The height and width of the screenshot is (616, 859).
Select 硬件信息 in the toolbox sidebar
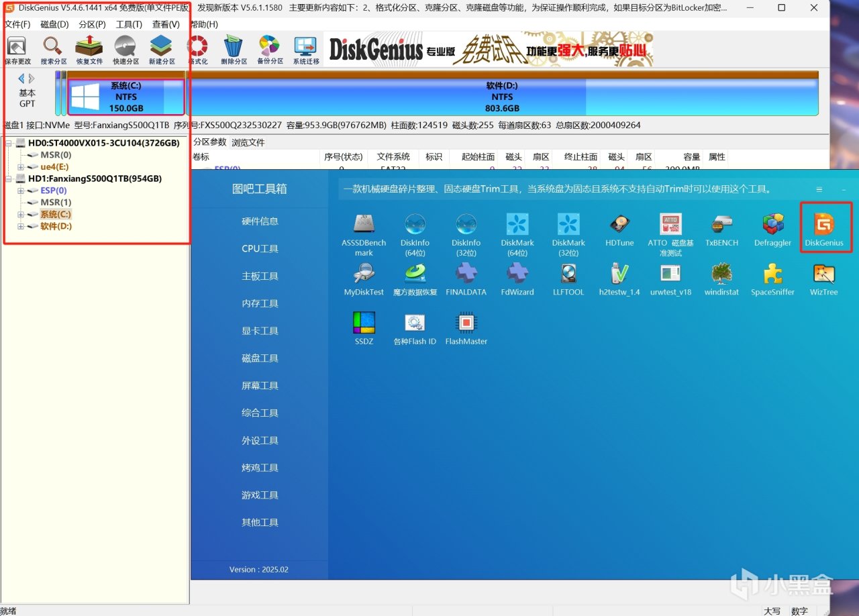[260, 221]
